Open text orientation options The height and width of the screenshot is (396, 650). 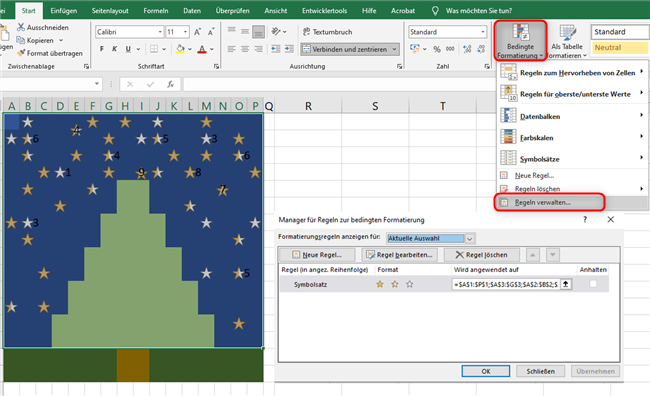click(x=279, y=32)
